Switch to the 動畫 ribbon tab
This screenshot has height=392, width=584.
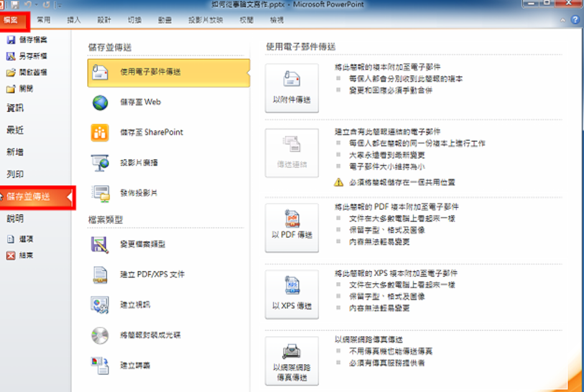[165, 20]
